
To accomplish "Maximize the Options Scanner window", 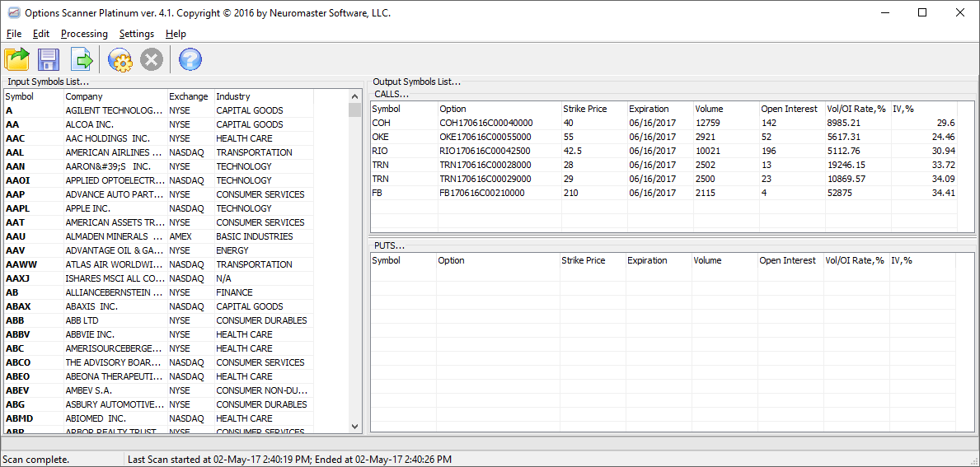I will [921, 12].
